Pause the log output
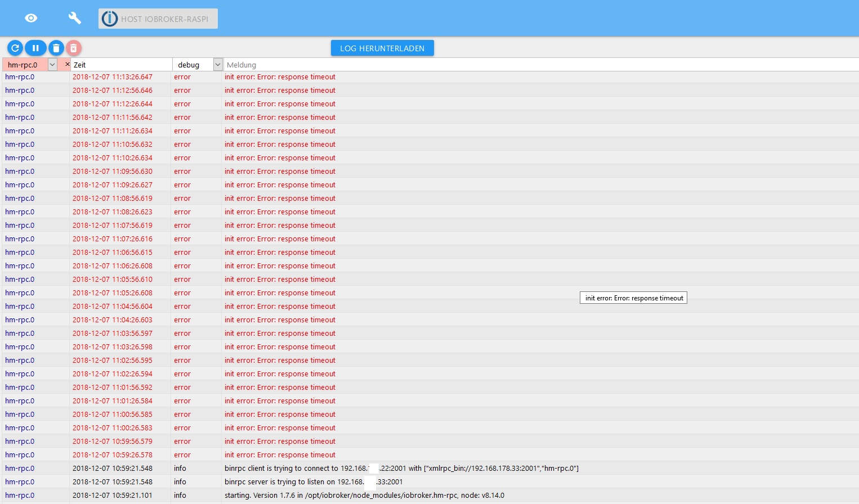Image resolution: width=859 pixels, height=504 pixels. (x=35, y=48)
